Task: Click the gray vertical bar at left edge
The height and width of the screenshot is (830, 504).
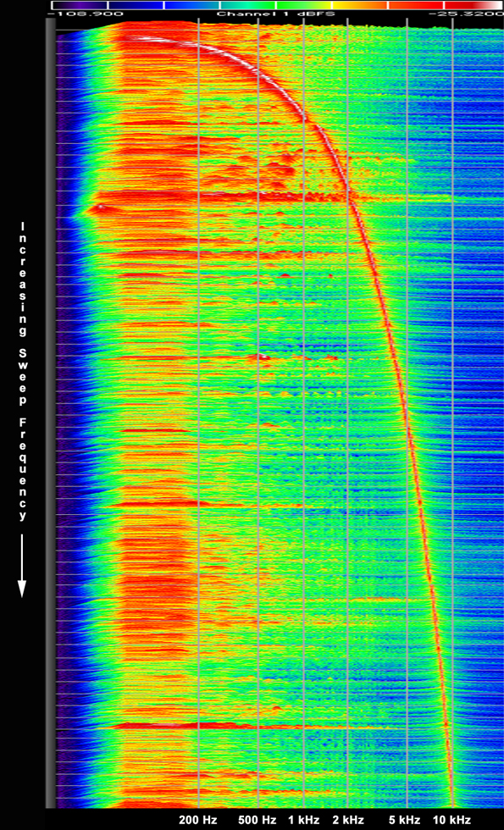Action: 50,413
